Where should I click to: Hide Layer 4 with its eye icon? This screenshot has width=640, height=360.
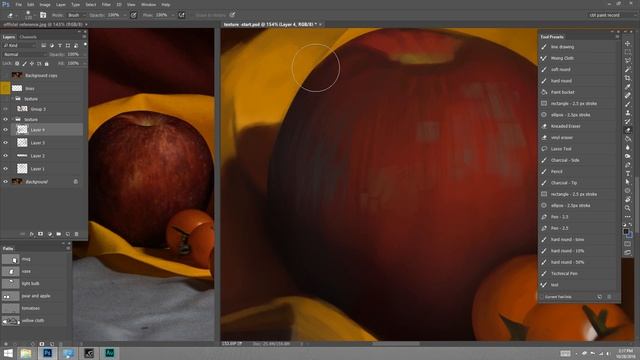pyautogui.click(x=5, y=130)
